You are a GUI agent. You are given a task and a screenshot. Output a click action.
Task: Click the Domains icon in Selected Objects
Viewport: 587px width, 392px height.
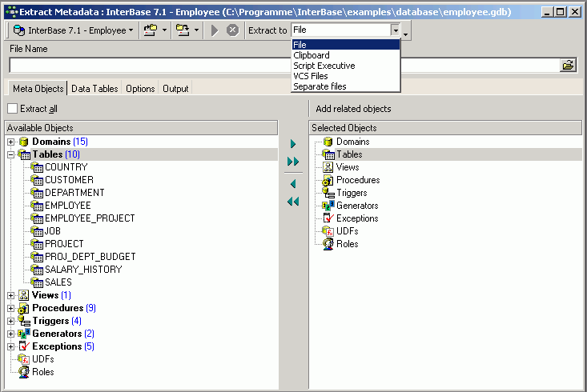pyautogui.click(x=328, y=142)
